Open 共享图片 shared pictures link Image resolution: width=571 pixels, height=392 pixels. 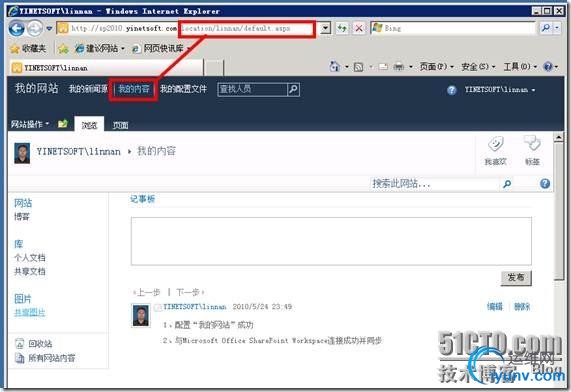click(30, 313)
